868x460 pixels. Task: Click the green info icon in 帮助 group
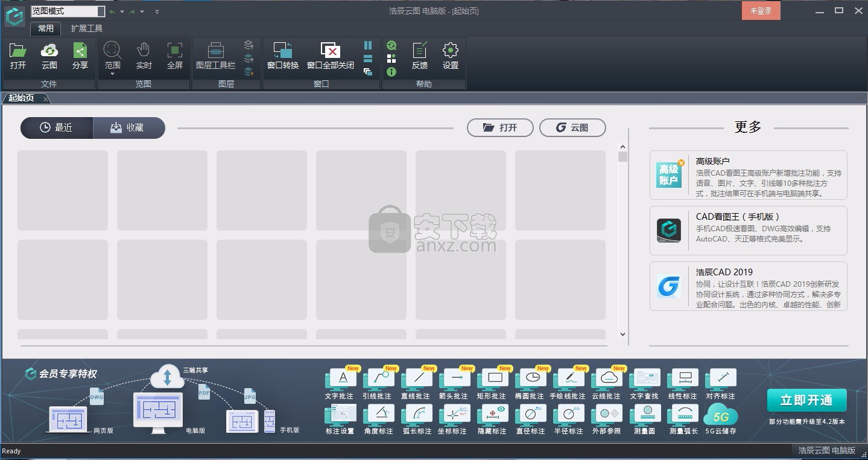tap(391, 72)
